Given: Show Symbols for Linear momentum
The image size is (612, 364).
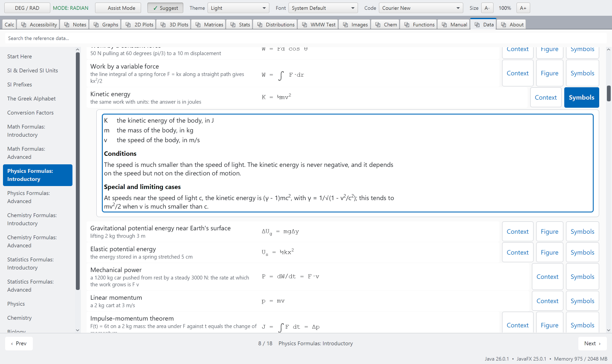Looking at the screenshot, I should [x=582, y=301].
